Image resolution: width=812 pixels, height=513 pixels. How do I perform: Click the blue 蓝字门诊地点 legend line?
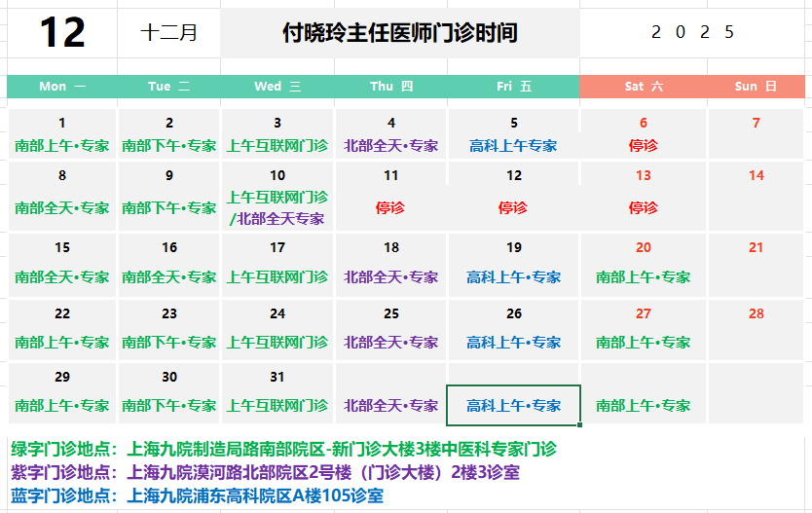point(197,496)
